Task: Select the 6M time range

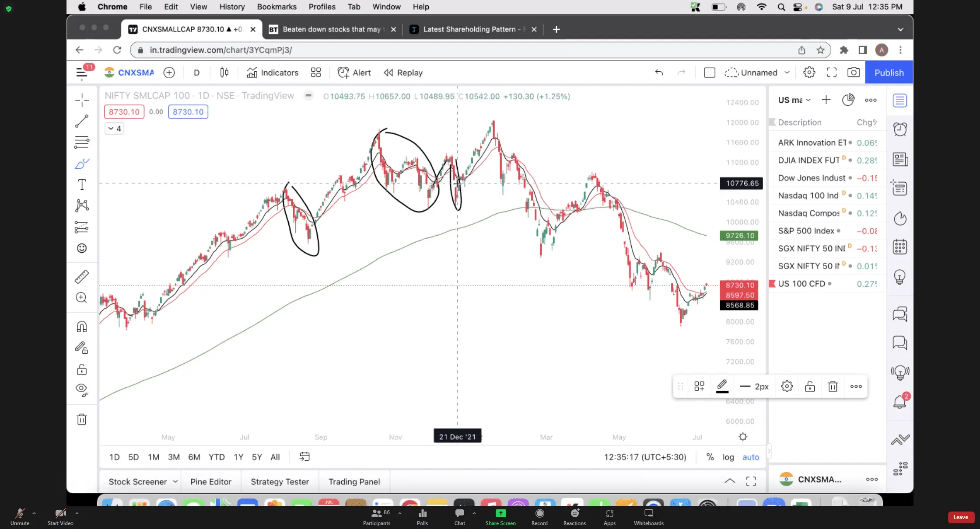Action: [x=194, y=457]
